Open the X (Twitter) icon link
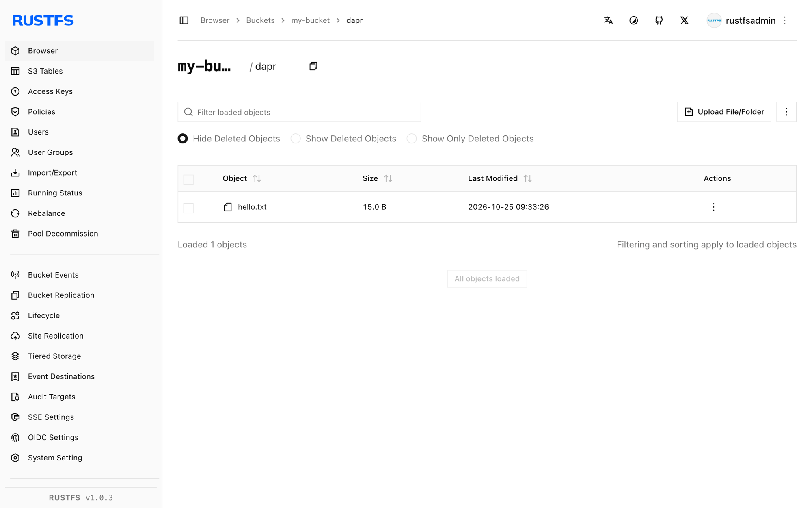The width and height of the screenshot is (812, 508). (685, 20)
